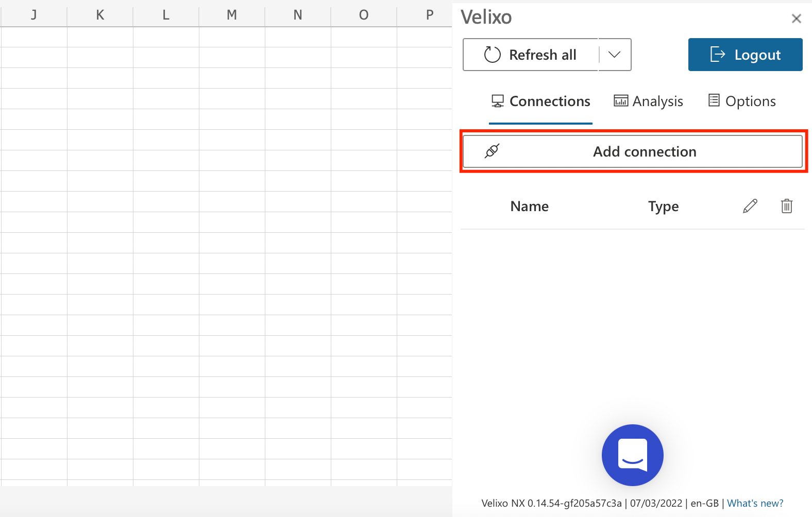This screenshot has width=812, height=517.
Task: Click the Refresh all button
Action: (530, 55)
